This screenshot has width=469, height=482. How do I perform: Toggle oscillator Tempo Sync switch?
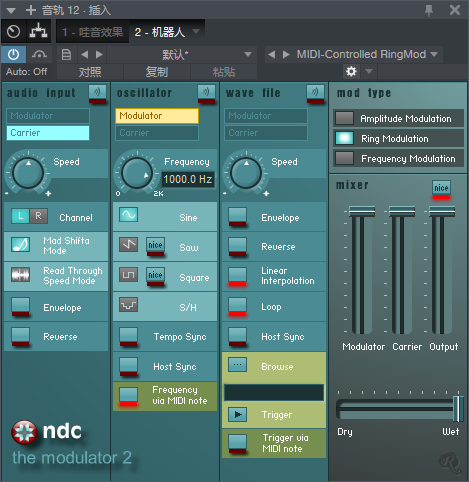[128, 337]
